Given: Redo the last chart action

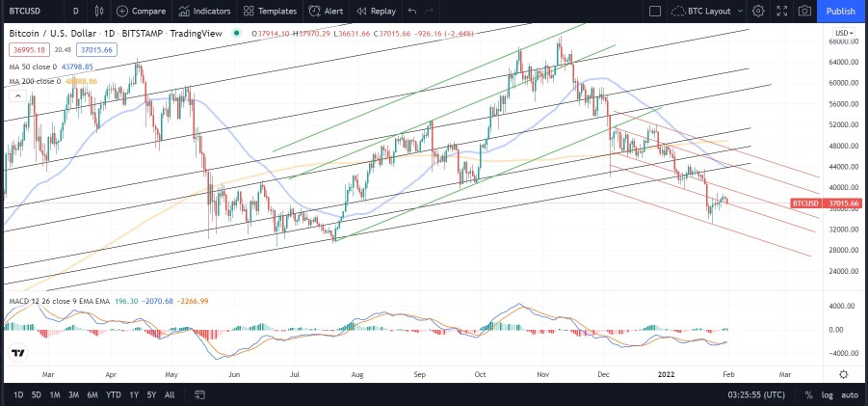Looking at the screenshot, I should [429, 11].
